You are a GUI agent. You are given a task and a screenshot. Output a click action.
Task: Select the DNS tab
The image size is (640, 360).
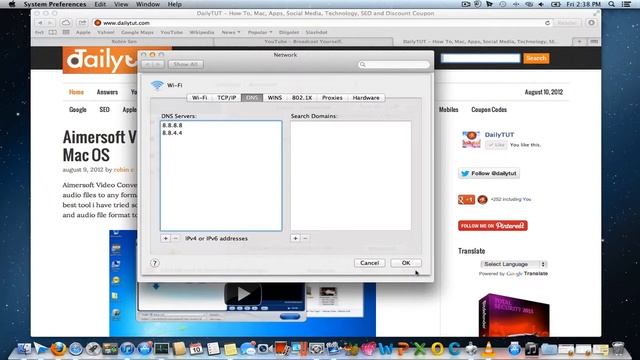click(252, 98)
